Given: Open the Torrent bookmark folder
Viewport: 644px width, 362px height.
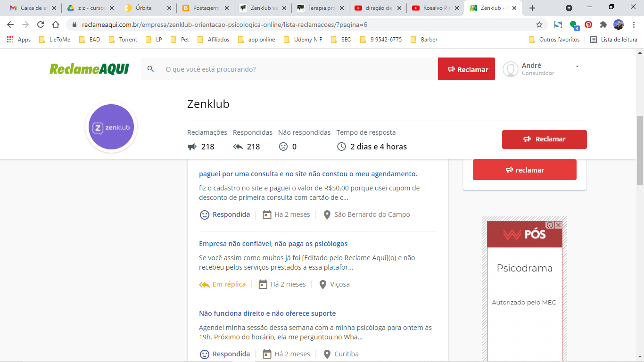Looking at the screenshot, I should click(123, 40).
